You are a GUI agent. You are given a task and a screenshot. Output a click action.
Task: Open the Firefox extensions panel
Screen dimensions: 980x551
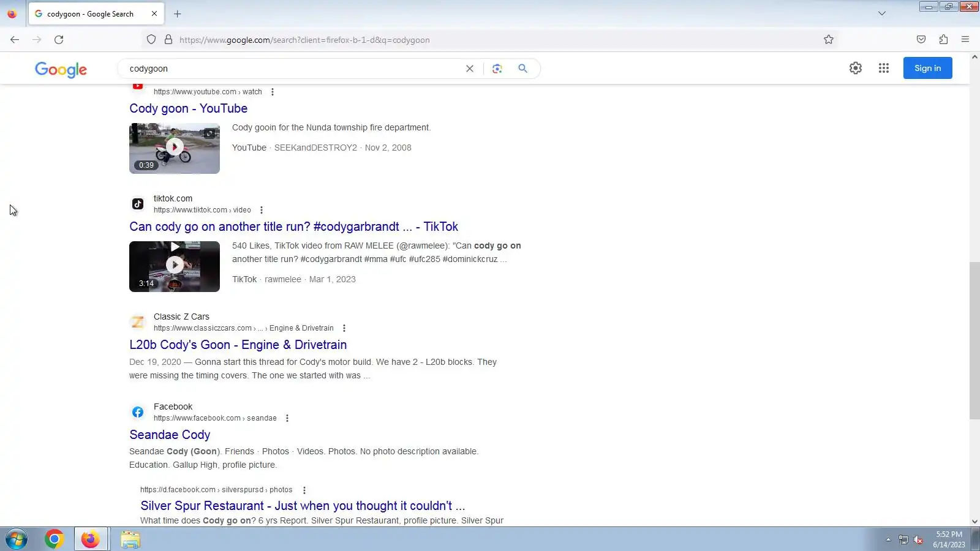click(943, 40)
